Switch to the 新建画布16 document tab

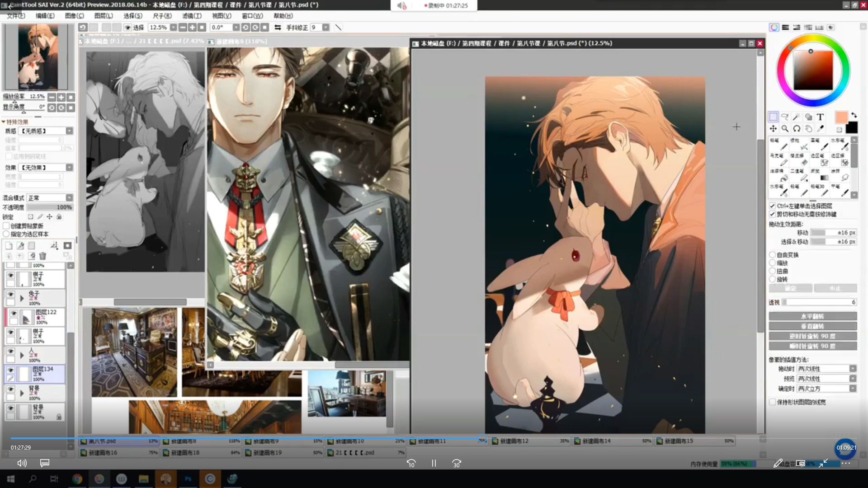pos(119,453)
